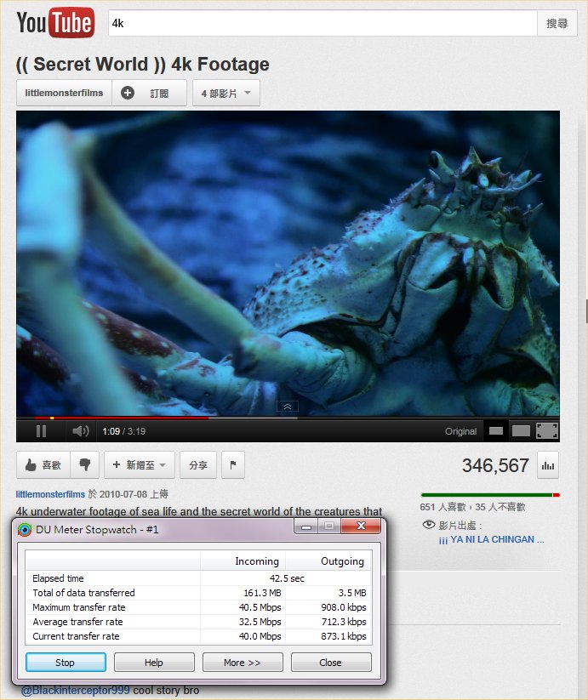Seek using the red video progress bar

(122, 418)
